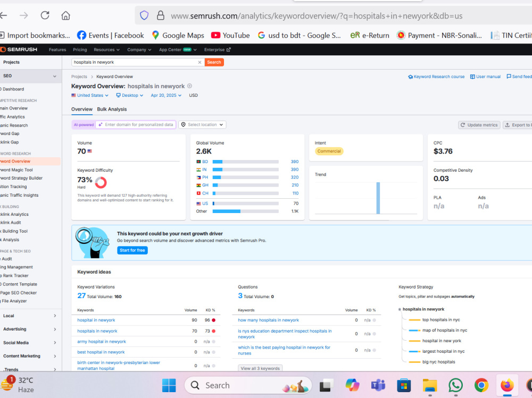
Task: Open File Explorer from taskbar
Action: coord(429,385)
